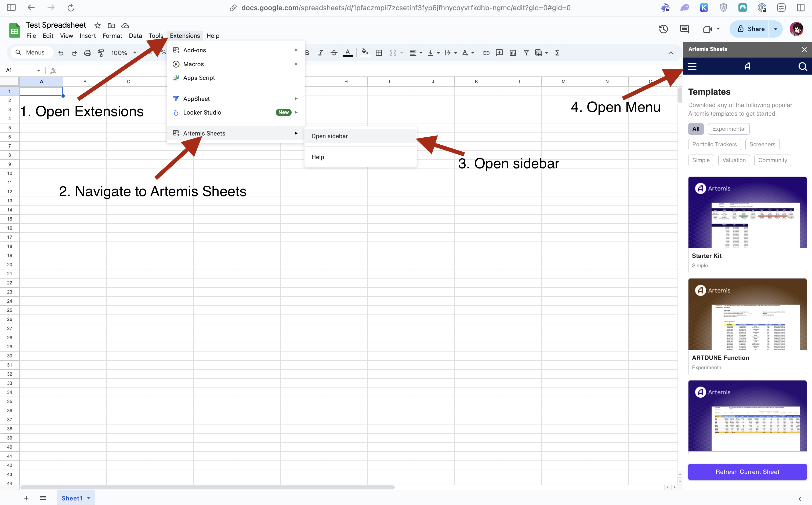Viewport: 812px width, 505px height.
Task: Open the Google Sheets home icon
Action: pyautogui.click(x=15, y=30)
